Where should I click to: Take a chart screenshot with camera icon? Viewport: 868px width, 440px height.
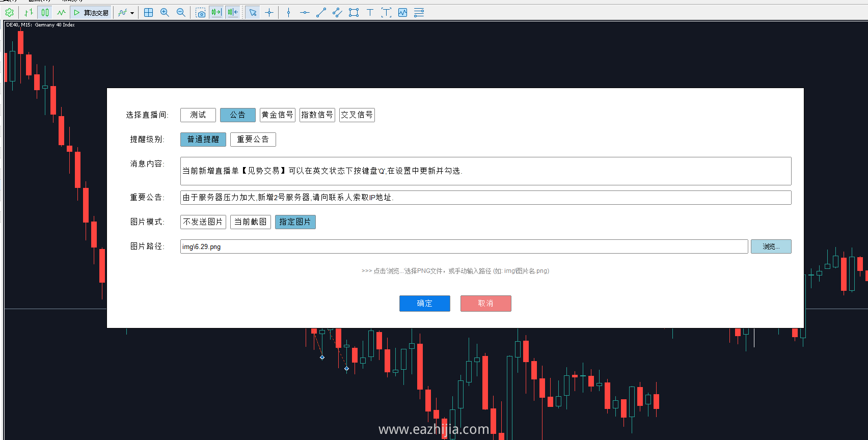coord(201,12)
